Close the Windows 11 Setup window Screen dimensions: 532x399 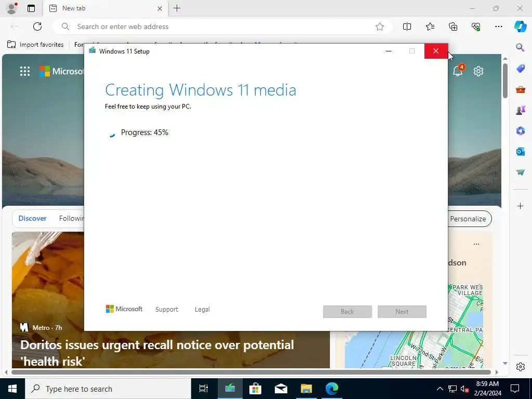(436, 51)
